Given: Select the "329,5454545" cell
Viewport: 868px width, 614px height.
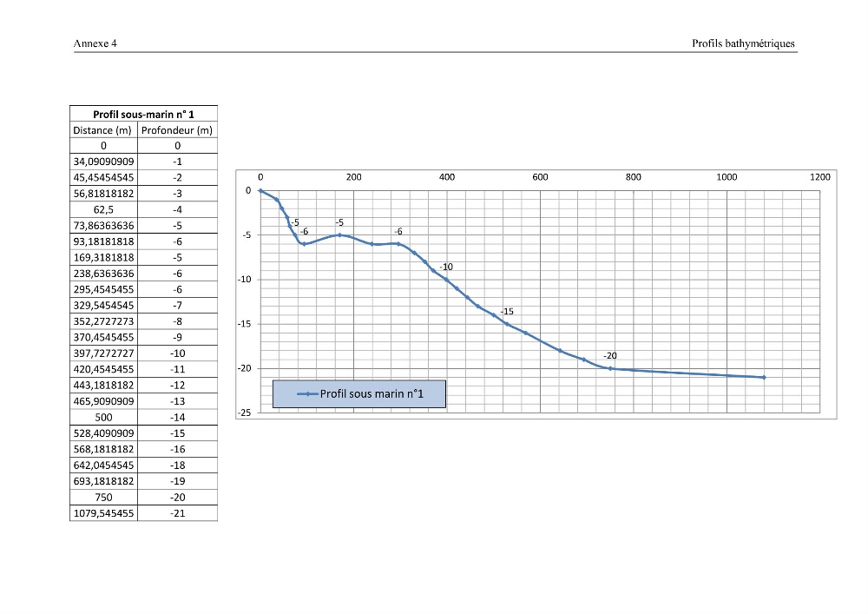Looking at the screenshot, I should 103,306.
